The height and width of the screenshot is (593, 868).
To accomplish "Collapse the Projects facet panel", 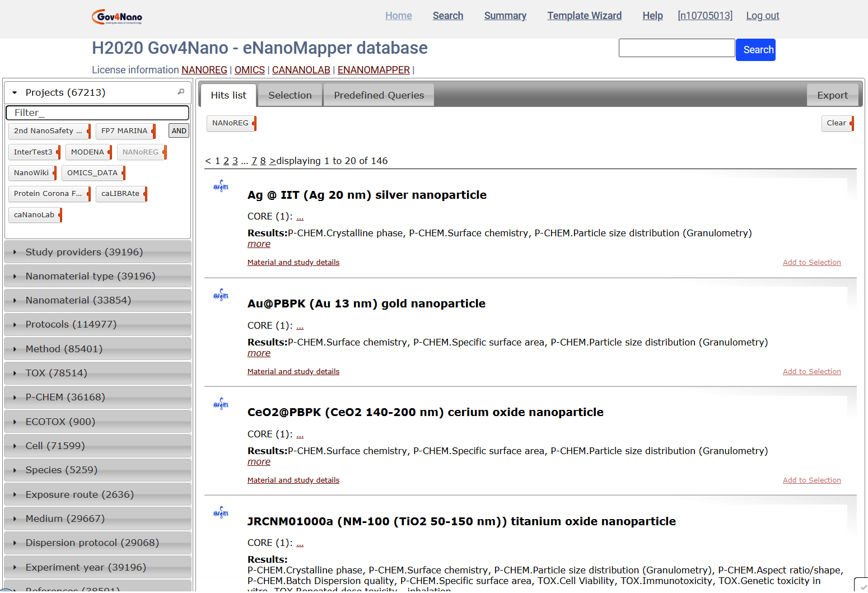I will pyautogui.click(x=15, y=92).
